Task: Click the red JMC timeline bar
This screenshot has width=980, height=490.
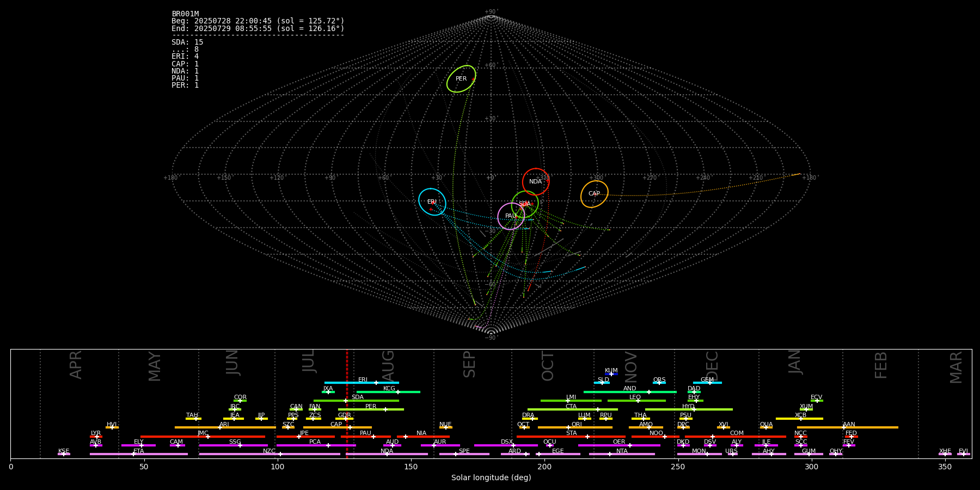Action: (203, 437)
